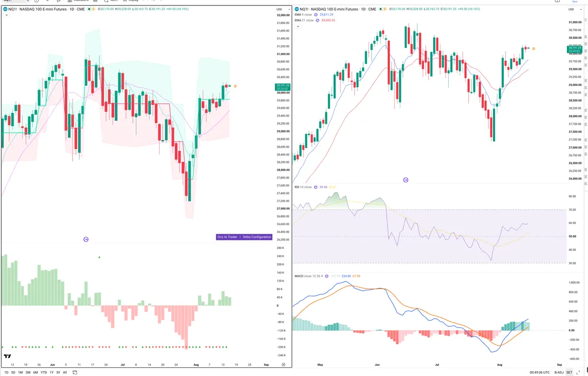Click the EMA 21 refresh status icon
This screenshot has width=588, height=376.
click(x=318, y=21)
